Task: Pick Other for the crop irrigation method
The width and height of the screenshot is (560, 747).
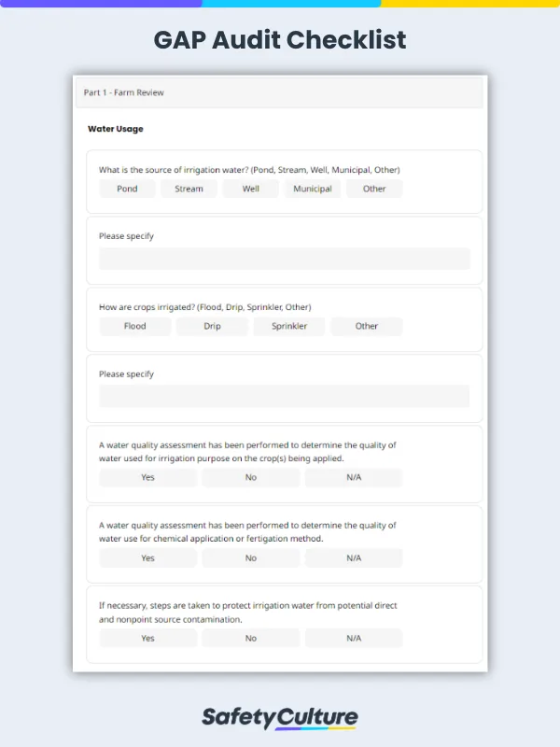Action: pyautogui.click(x=367, y=326)
